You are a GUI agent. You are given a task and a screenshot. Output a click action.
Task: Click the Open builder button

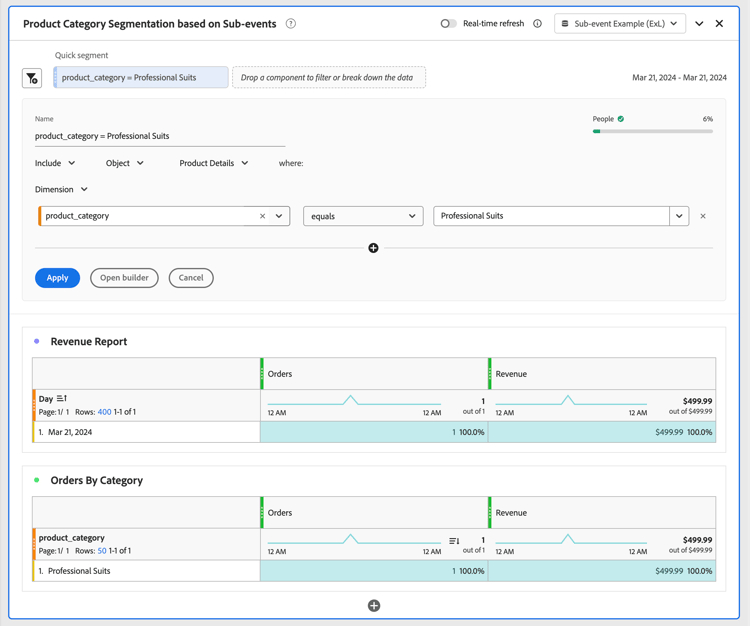(124, 278)
